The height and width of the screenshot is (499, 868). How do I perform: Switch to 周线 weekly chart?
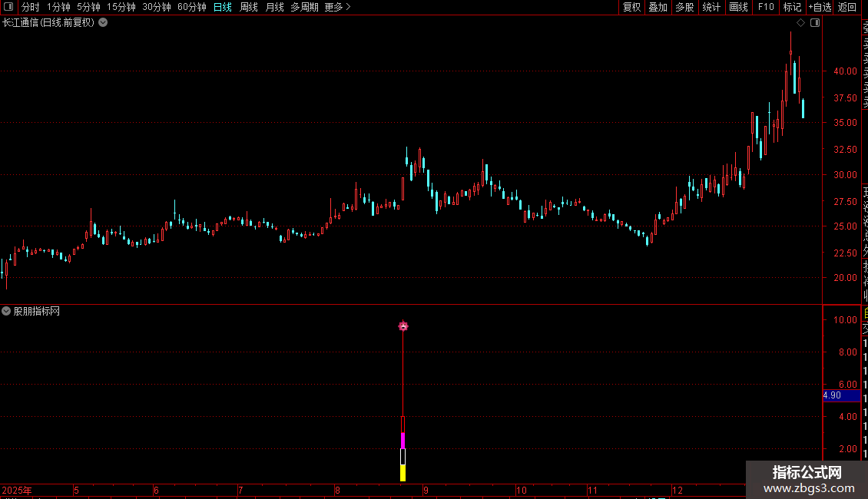249,7
